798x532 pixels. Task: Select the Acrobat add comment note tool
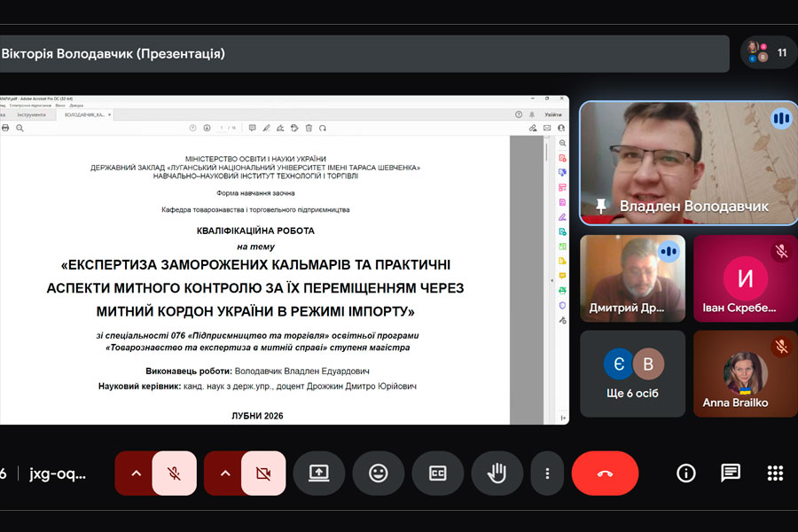click(252, 128)
